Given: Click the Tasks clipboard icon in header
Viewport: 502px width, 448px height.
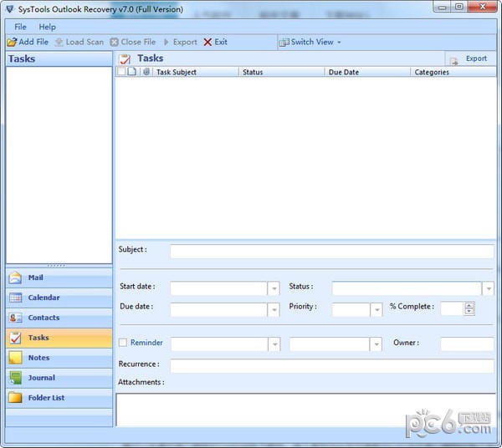Looking at the screenshot, I should pos(125,59).
